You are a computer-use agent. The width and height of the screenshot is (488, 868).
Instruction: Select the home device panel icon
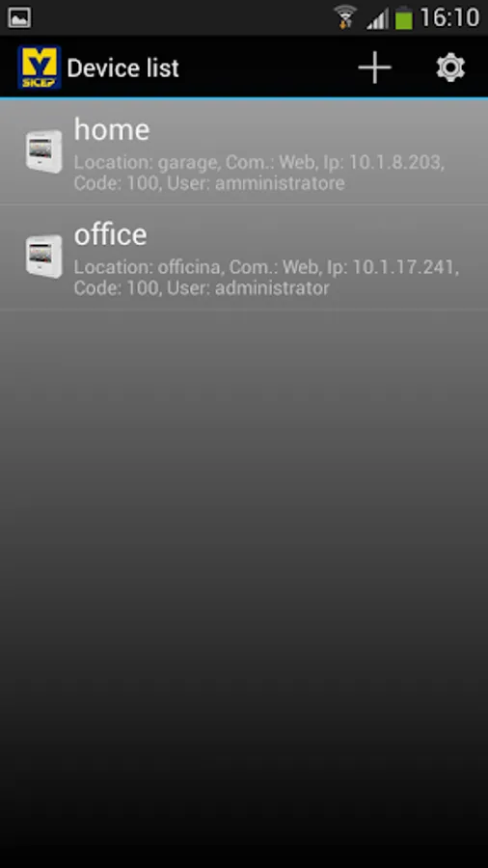[x=43, y=150]
